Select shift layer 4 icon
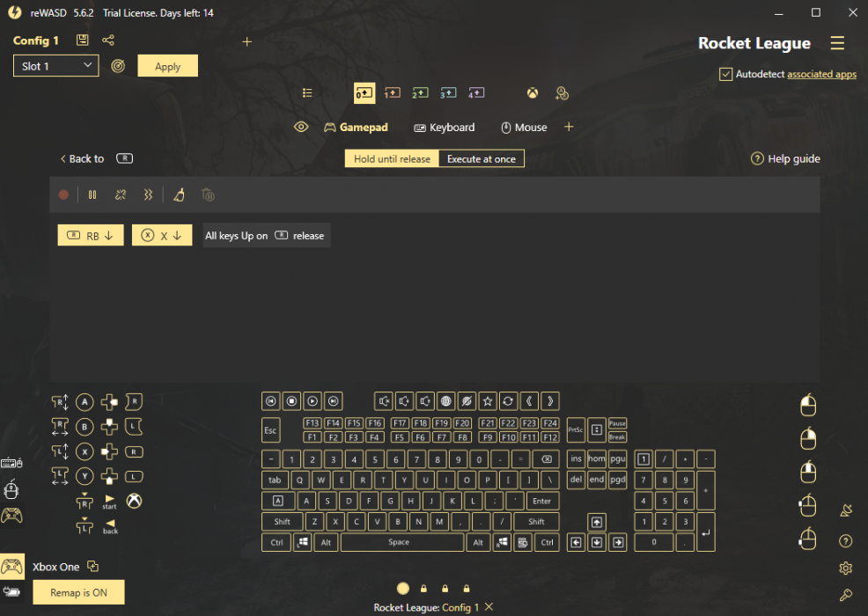The width and height of the screenshot is (868, 616). [x=476, y=93]
